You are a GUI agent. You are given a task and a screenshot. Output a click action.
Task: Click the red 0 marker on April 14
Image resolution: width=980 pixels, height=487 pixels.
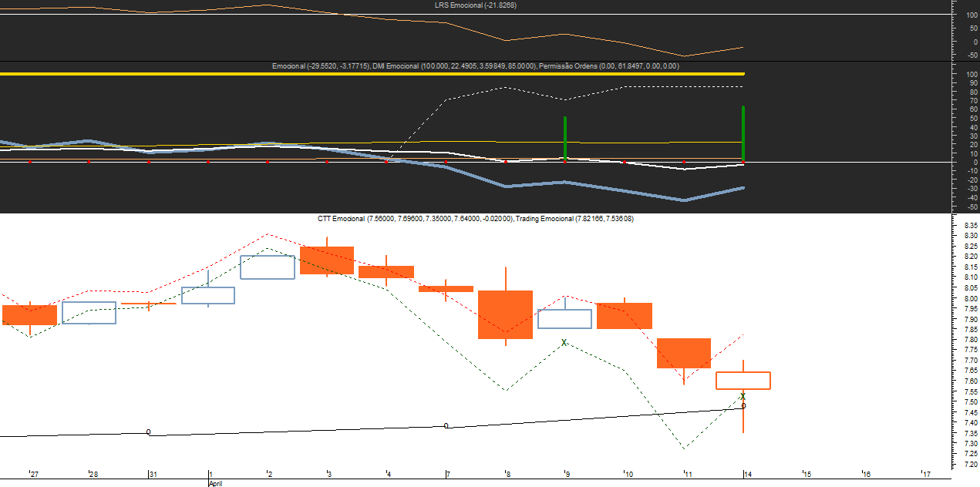(743, 405)
